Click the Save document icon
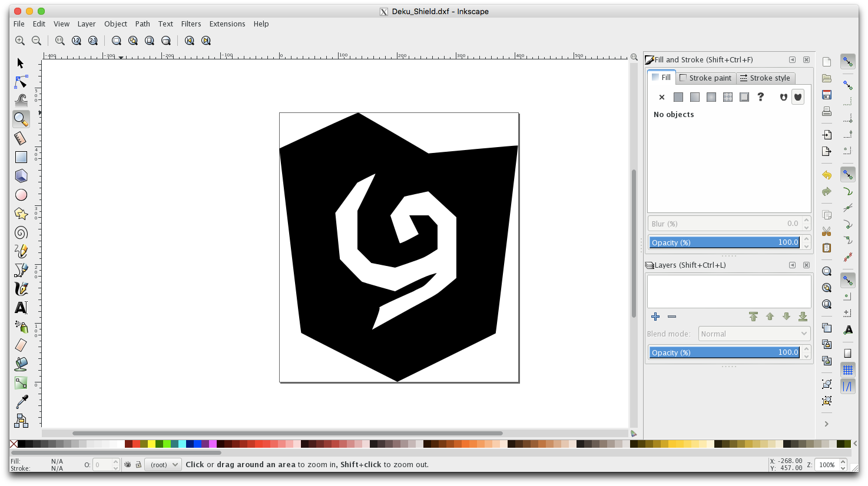The height and width of the screenshot is (486, 868). [x=827, y=95]
